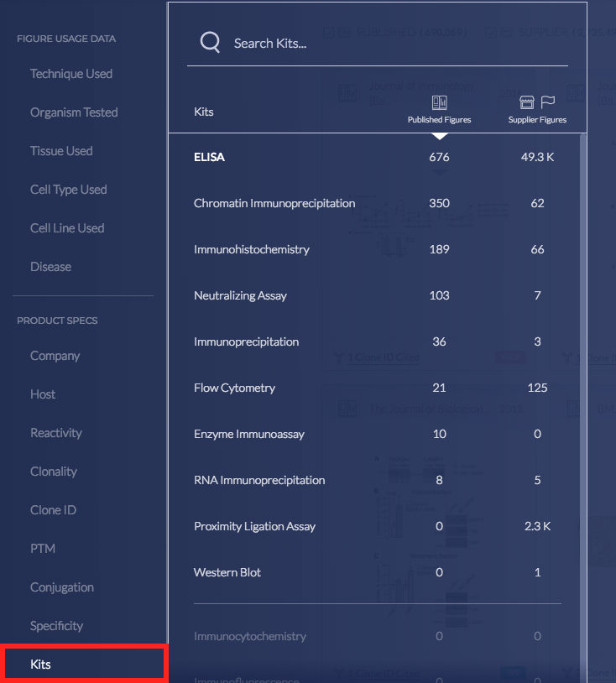Click Proximity Ligation Assay supplier count 2.3 K
616x683 pixels.
pos(537,526)
